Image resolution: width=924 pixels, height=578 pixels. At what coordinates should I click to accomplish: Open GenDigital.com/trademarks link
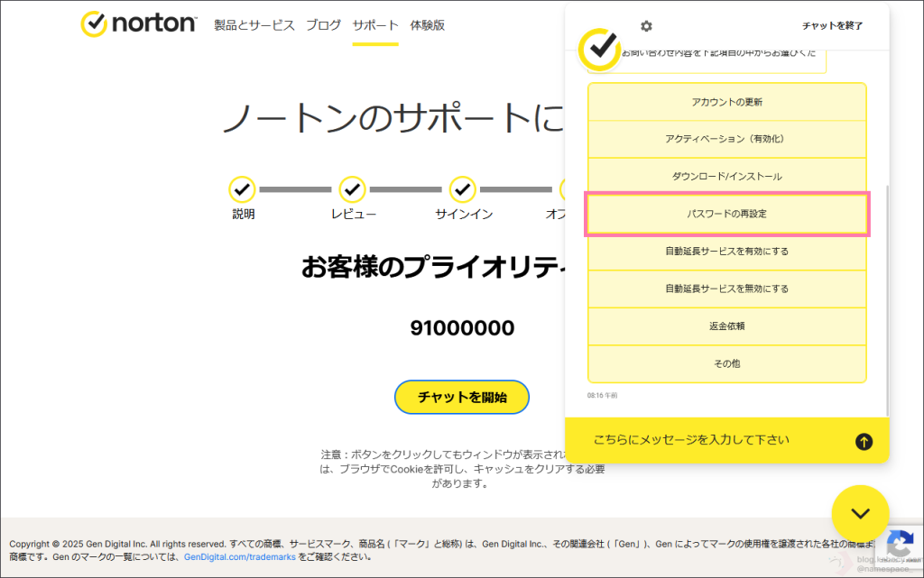tap(240, 557)
